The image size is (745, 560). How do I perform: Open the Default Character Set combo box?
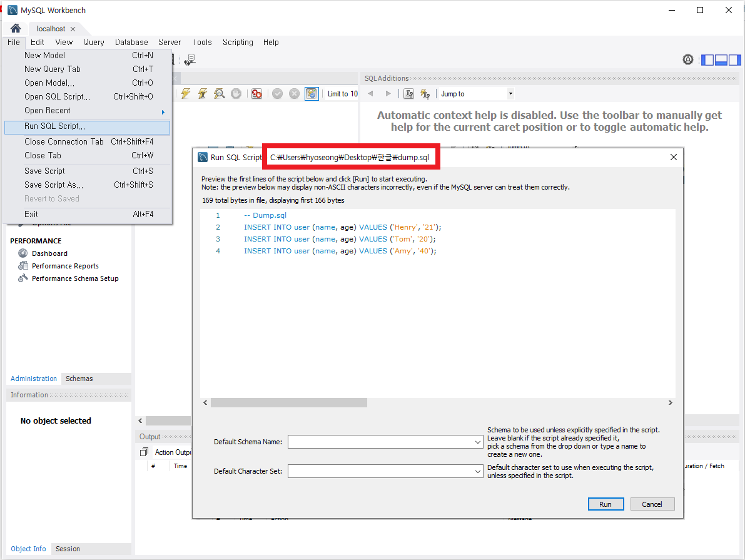click(385, 471)
